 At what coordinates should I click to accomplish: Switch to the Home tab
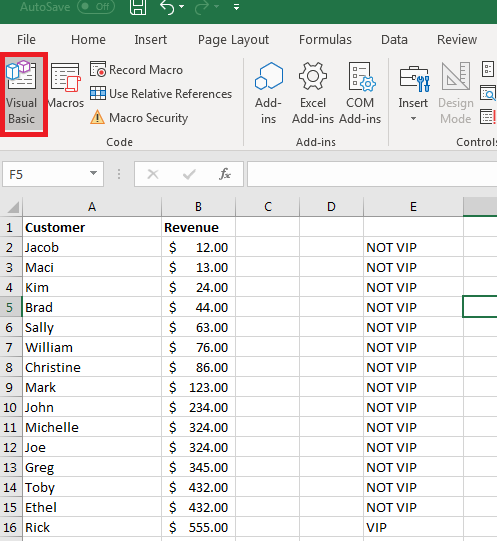pos(88,40)
